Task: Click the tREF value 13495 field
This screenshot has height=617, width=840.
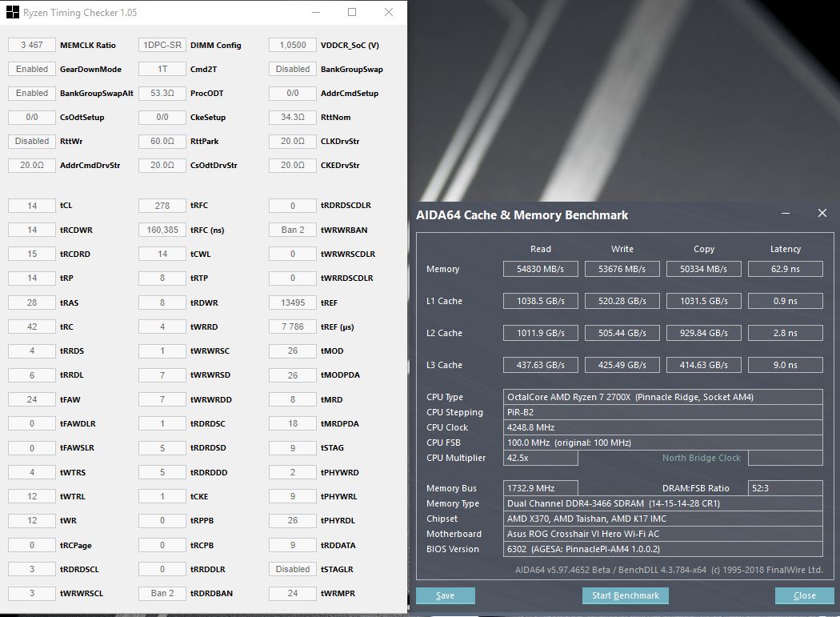Action: coord(293,302)
